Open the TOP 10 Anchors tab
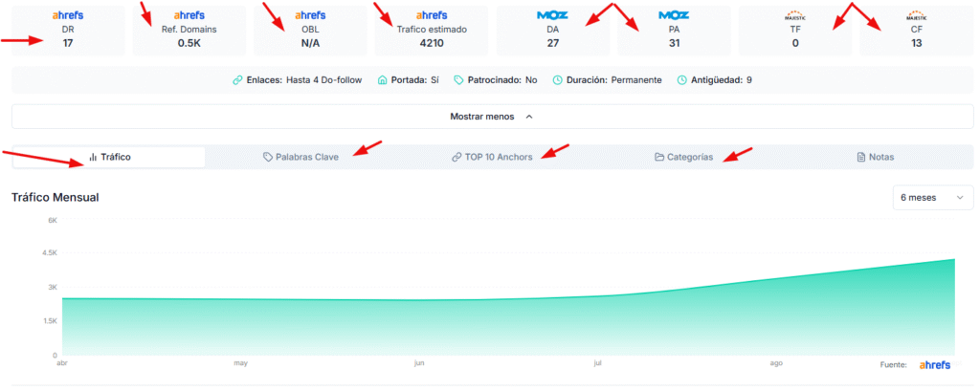 (493, 157)
